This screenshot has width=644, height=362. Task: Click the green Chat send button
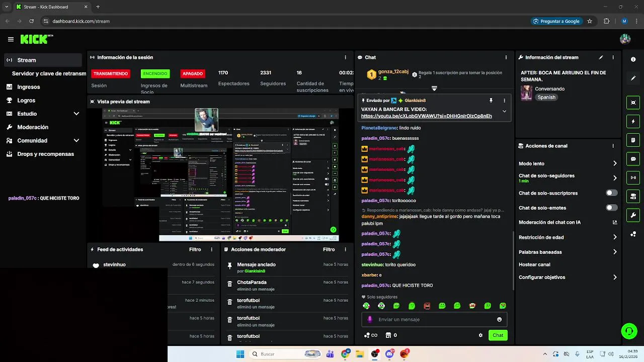(498, 335)
